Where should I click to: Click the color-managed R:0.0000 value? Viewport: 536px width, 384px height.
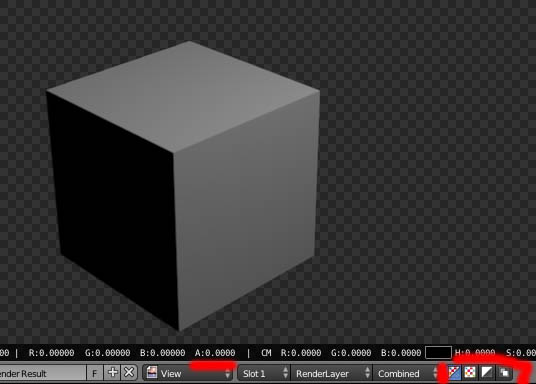pyautogui.click(x=301, y=353)
